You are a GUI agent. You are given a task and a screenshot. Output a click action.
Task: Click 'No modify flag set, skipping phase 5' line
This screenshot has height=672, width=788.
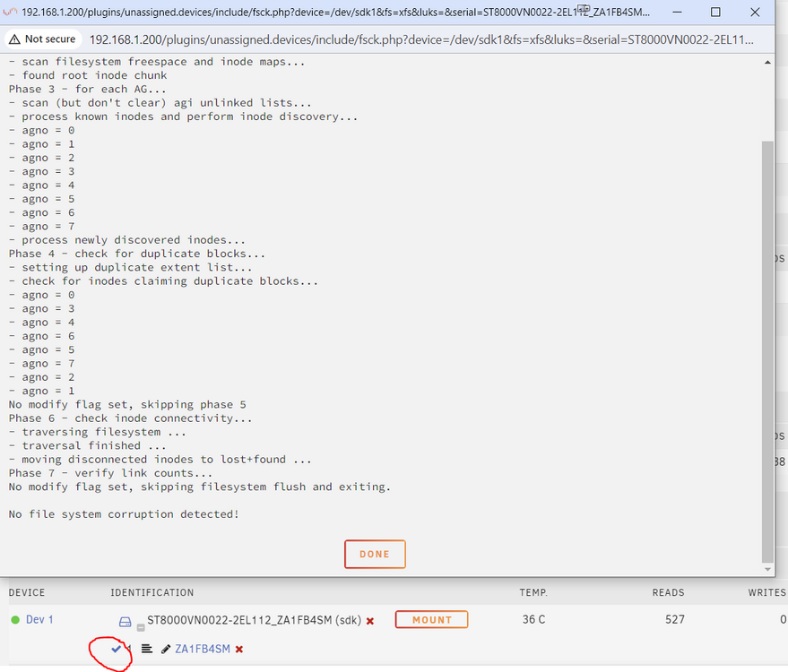coord(127,405)
